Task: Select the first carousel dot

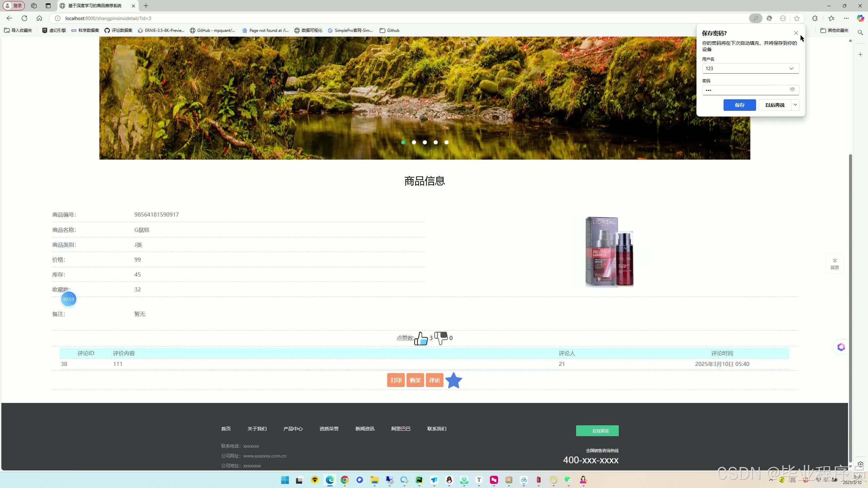Action: tap(403, 142)
